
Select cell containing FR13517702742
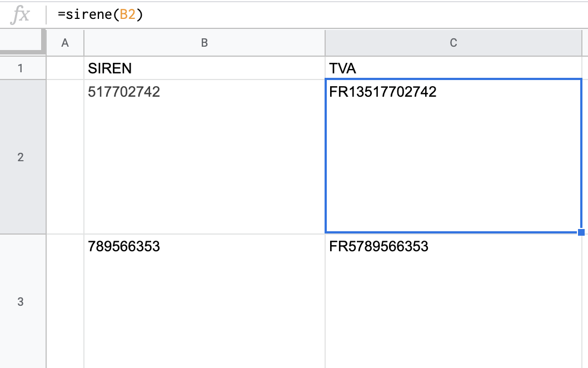454,156
